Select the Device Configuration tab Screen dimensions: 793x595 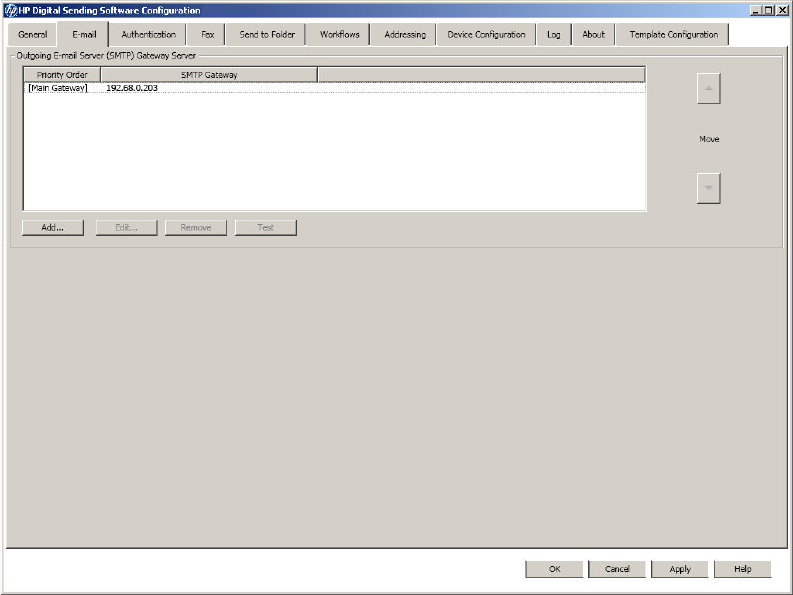click(486, 34)
